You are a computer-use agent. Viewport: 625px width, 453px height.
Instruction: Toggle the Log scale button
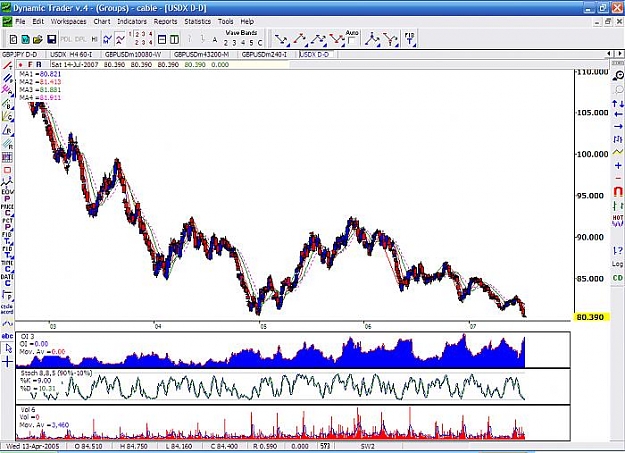coord(617,264)
